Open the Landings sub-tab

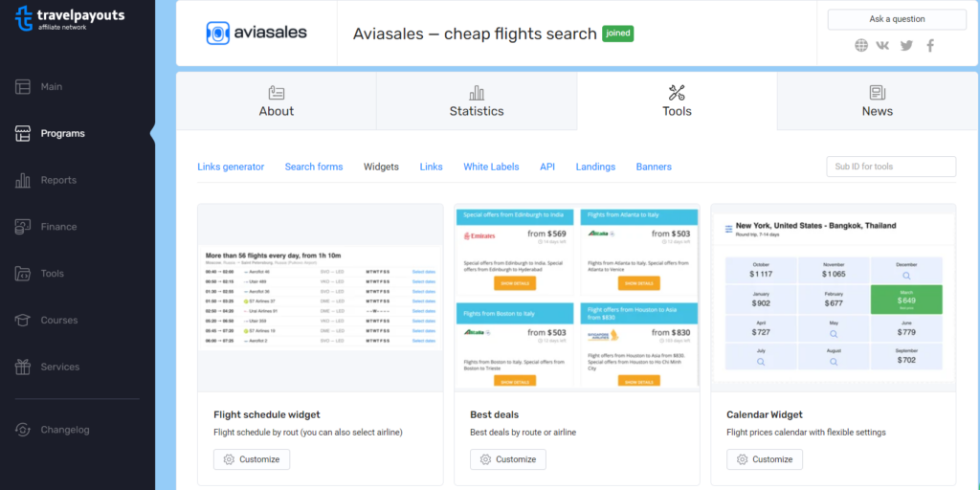coord(595,167)
